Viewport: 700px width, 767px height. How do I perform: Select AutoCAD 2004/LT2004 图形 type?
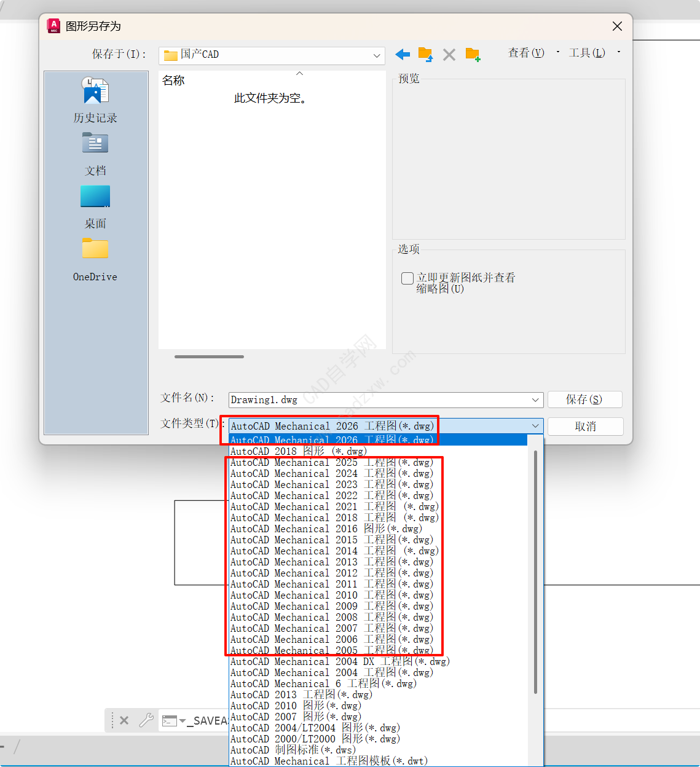[x=378, y=728]
